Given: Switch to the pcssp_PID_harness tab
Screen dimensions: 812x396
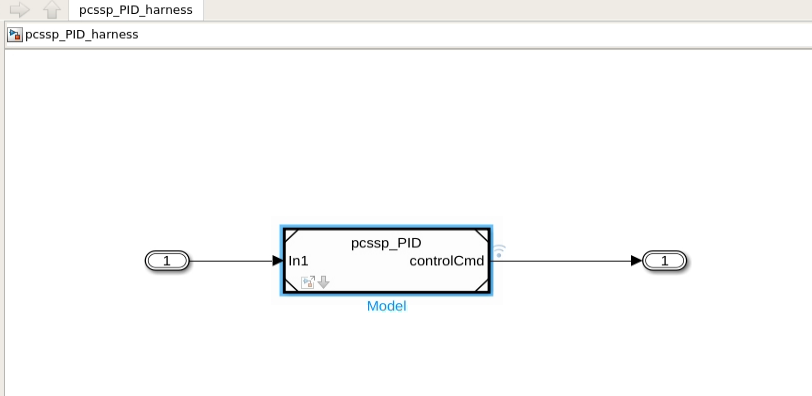Looking at the screenshot, I should [136, 10].
